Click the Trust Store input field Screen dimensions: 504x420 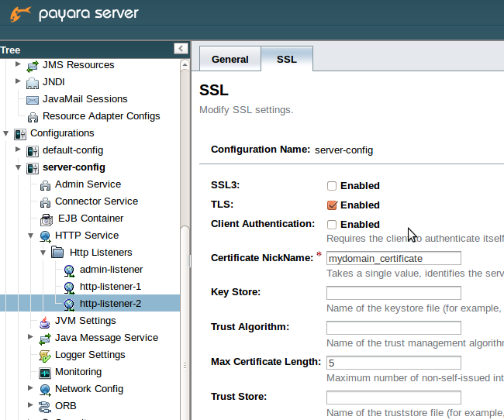pos(394,398)
